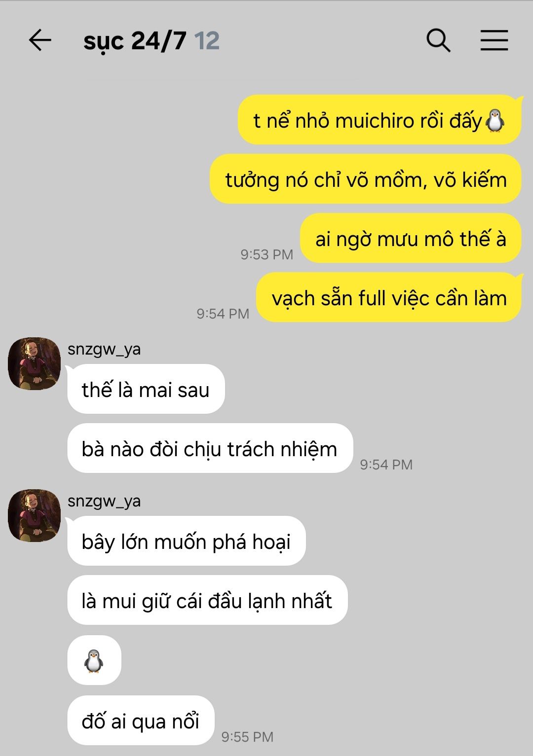533x756 pixels.
Task: Tap the back arrow icon
Action: pos(40,40)
